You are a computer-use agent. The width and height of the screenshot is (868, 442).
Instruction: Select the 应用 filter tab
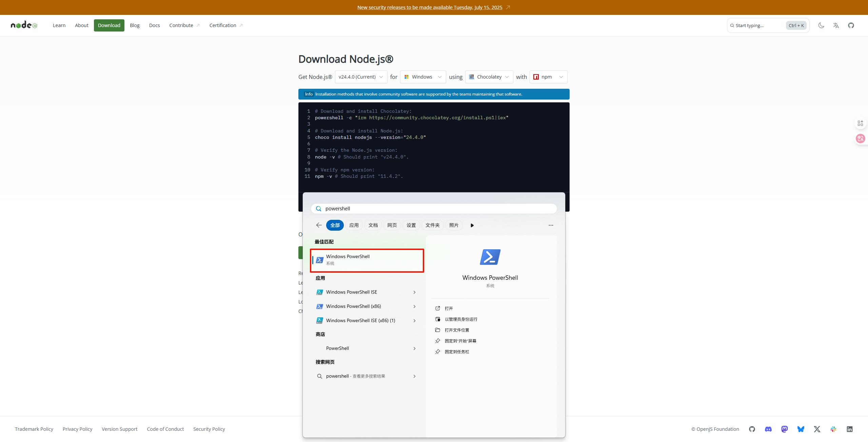354,225
